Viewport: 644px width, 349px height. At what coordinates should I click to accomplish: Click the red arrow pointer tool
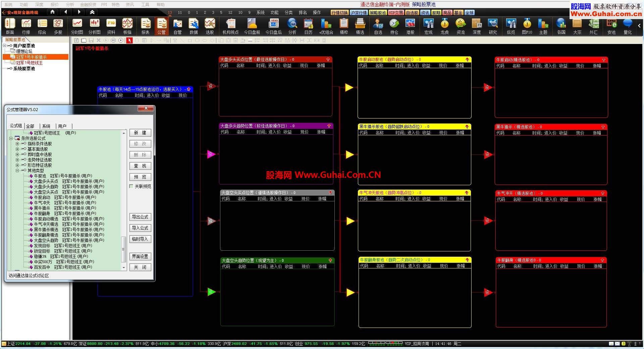[129, 40]
